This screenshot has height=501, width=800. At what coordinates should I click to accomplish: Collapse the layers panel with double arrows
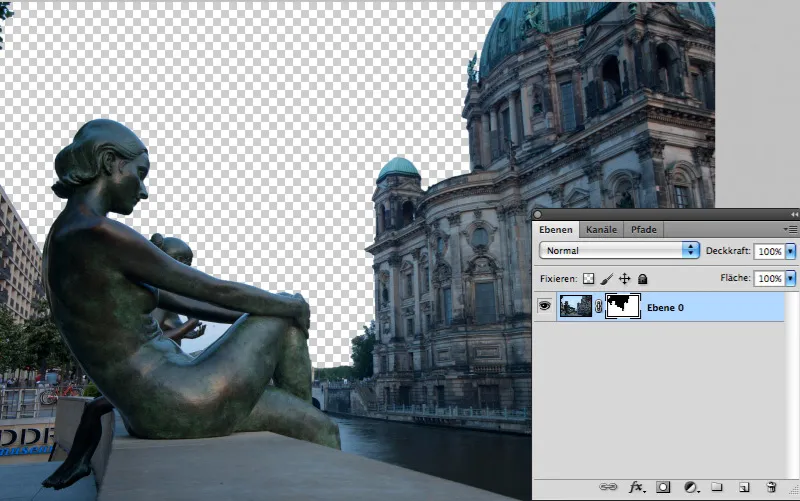point(794,214)
